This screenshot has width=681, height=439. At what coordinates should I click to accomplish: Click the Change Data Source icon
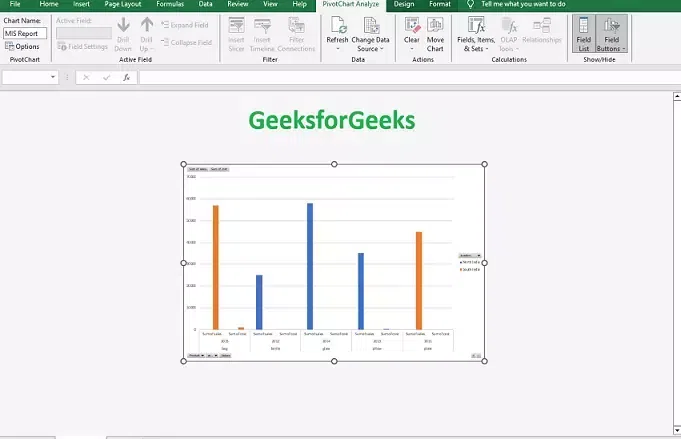pyautogui.click(x=371, y=26)
